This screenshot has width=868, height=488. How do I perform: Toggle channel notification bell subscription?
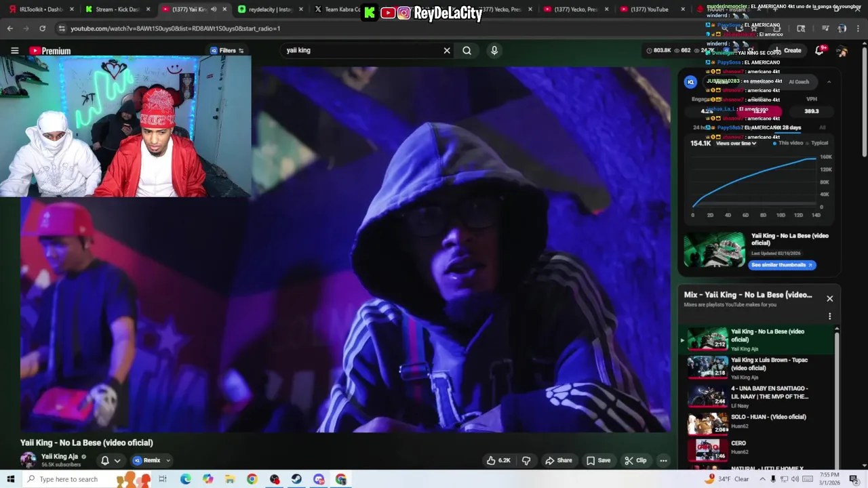105,460
